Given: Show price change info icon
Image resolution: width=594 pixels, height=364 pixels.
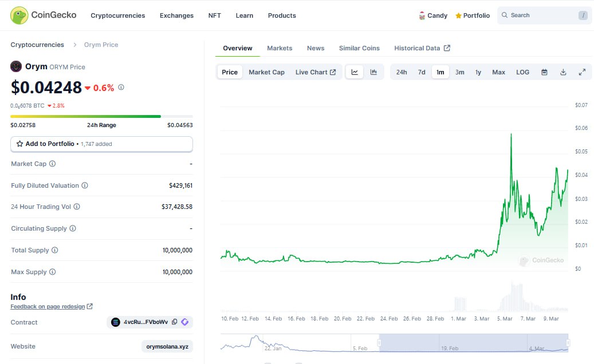Looking at the screenshot, I should [x=121, y=87].
